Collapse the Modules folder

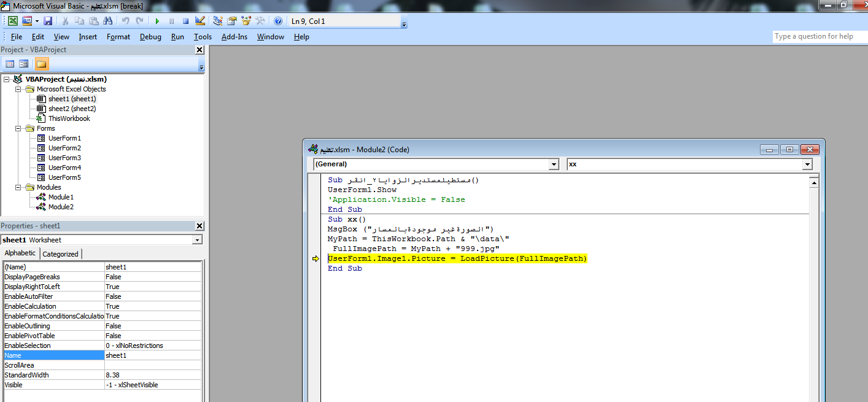tap(19, 187)
